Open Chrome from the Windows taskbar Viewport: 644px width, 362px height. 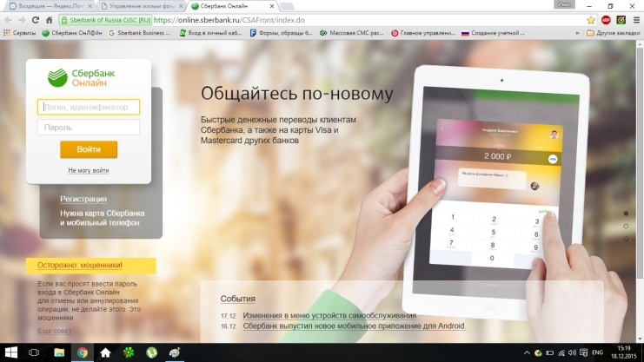click(82, 352)
